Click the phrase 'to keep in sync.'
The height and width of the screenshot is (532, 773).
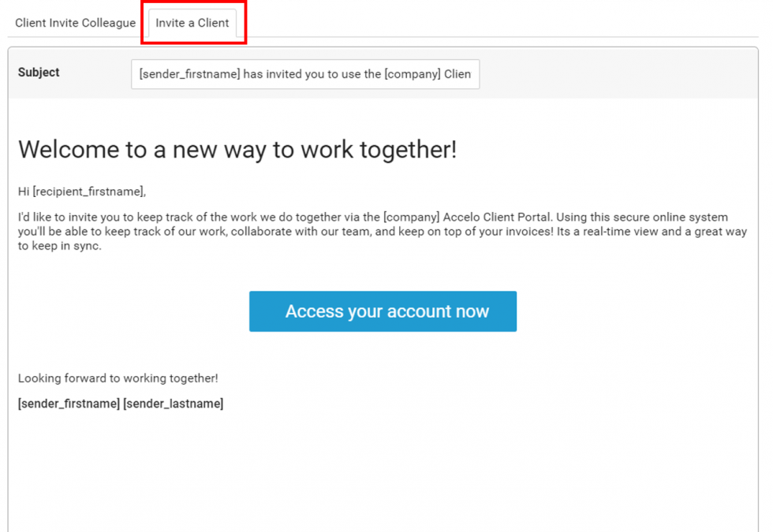click(x=60, y=245)
